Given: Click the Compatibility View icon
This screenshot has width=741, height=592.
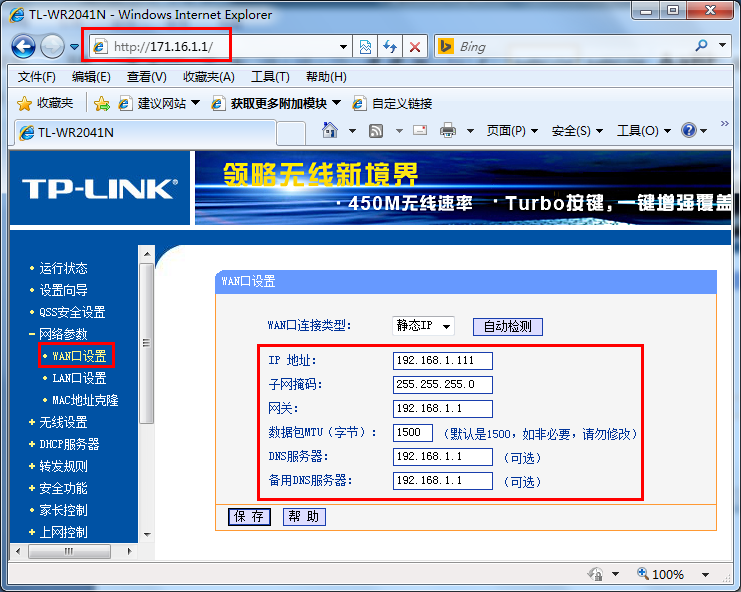Looking at the screenshot, I should tap(366, 47).
